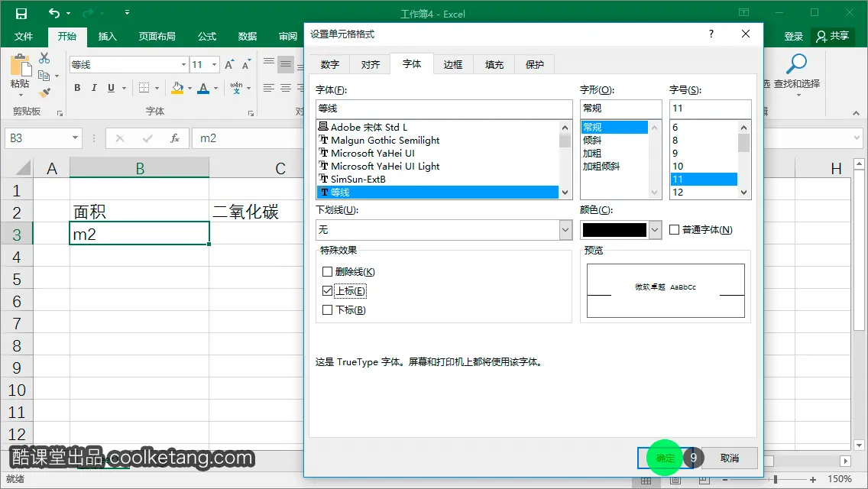Click the Paste clipboard icon
The height and width of the screenshot is (489, 868).
click(21, 66)
